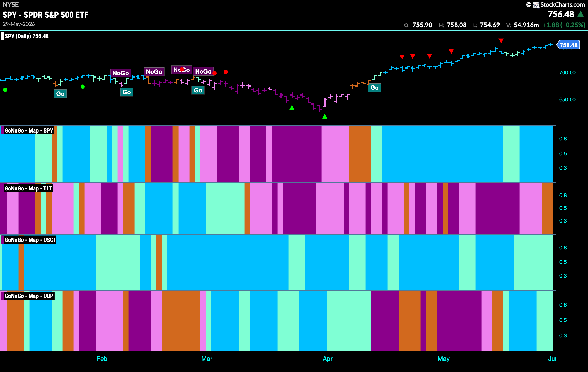Image resolution: width=588 pixels, height=372 pixels.
Task: Click the NoGo label just before March
Action: click(203, 71)
